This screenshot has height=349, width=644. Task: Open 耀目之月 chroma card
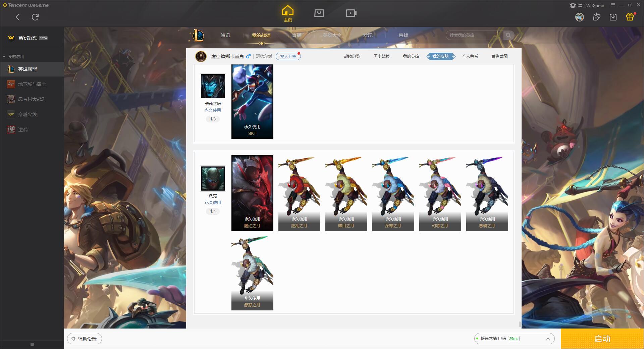346,193
